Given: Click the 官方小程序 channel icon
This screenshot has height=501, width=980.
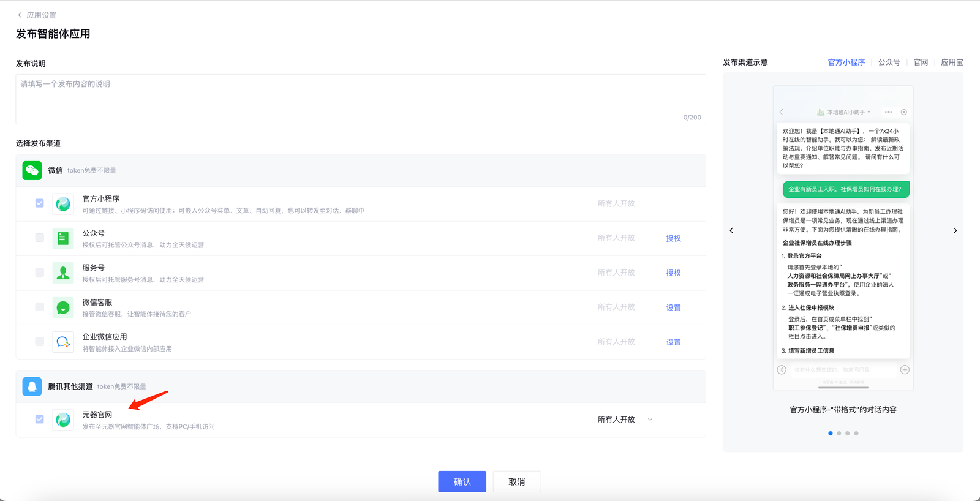Looking at the screenshot, I should [x=63, y=204].
